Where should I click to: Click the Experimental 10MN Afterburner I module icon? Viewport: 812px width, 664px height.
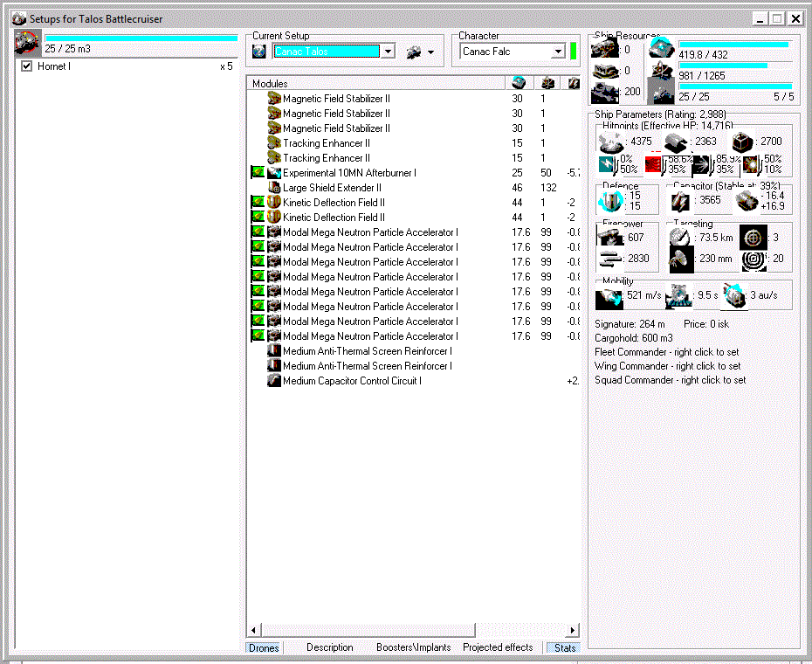point(274,173)
